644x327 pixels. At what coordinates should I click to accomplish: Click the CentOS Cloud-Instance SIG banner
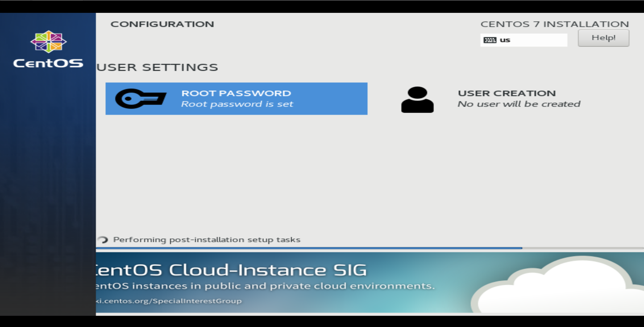pos(370,282)
